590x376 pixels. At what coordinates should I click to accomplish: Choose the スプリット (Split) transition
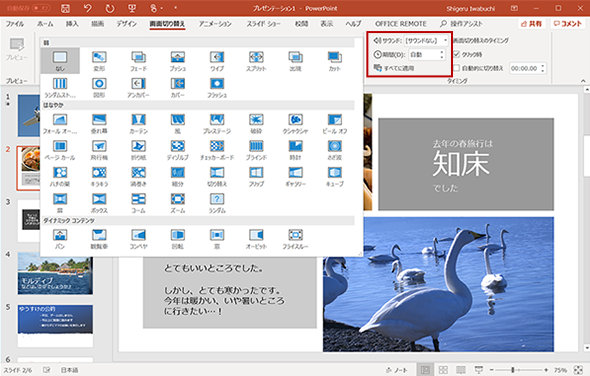coord(256,61)
